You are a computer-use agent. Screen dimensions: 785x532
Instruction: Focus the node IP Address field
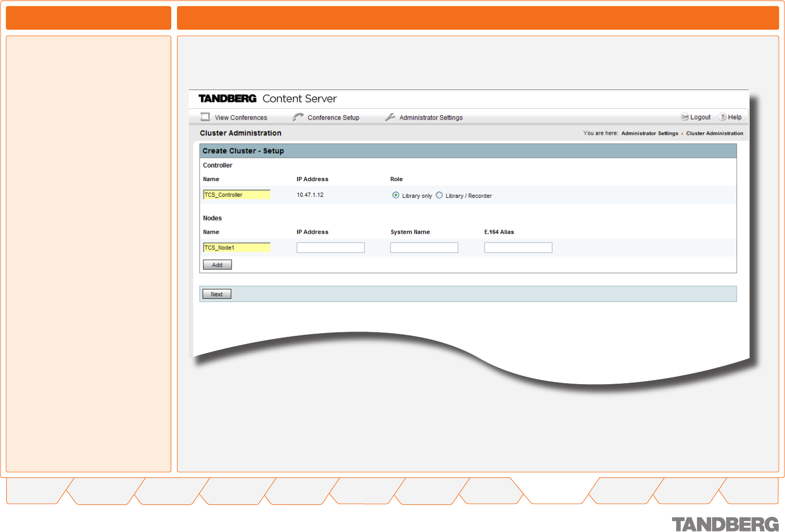(331, 248)
